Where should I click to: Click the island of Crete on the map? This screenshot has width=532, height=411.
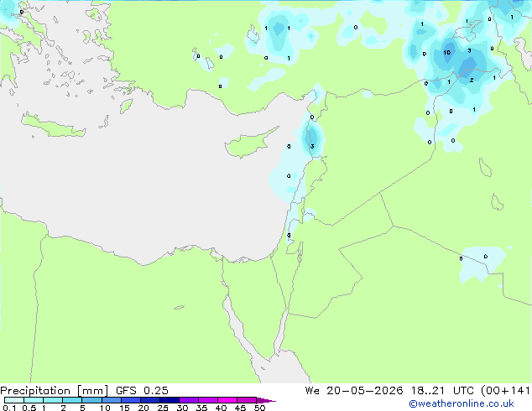click(54, 125)
